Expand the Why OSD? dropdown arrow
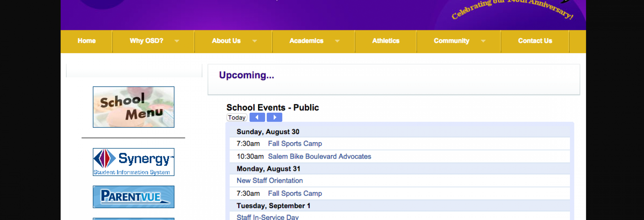 click(x=177, y=41)
